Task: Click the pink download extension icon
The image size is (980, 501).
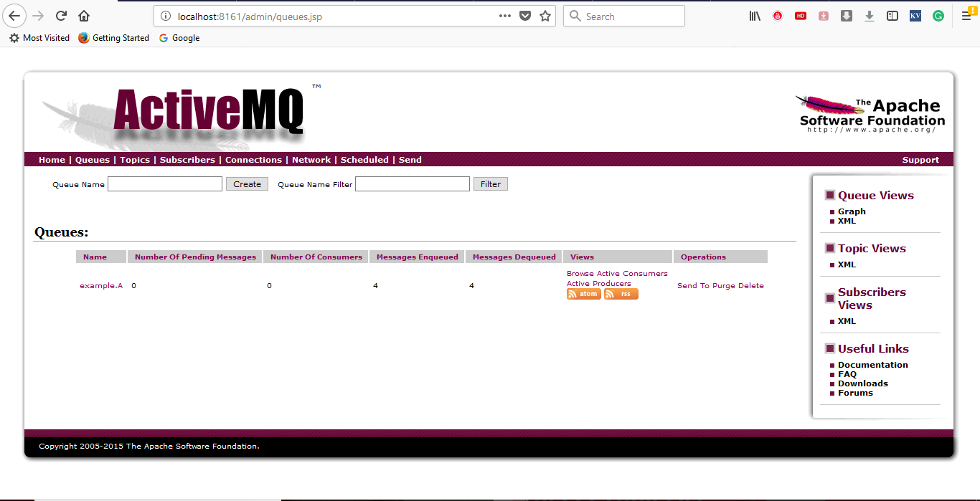Action: click(x=824, y=16)
